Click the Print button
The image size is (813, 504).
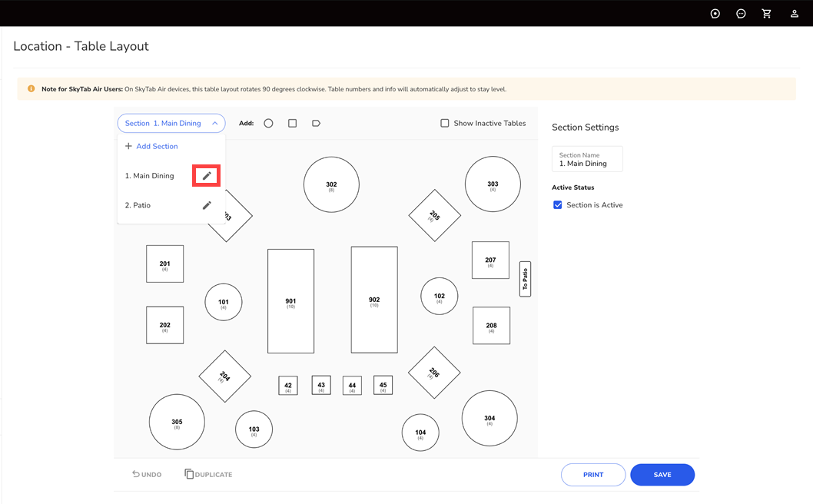pyautogui.click(x=592, y=475)
